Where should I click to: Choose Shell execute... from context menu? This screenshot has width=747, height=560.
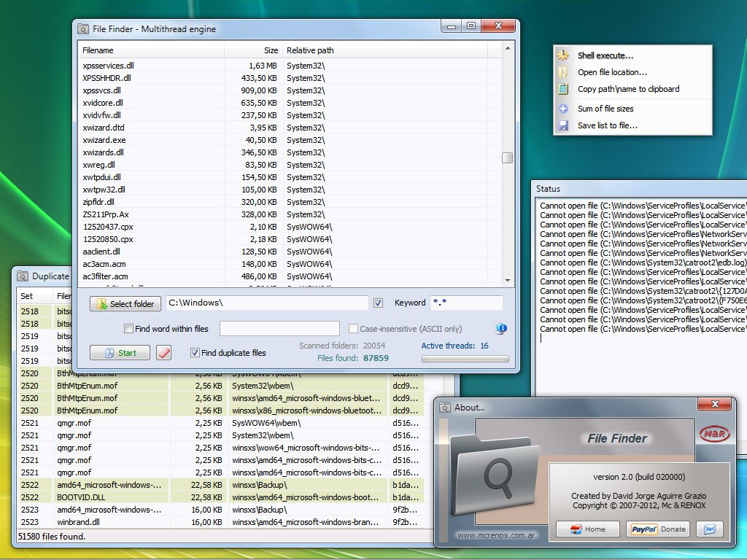[632, 55]
